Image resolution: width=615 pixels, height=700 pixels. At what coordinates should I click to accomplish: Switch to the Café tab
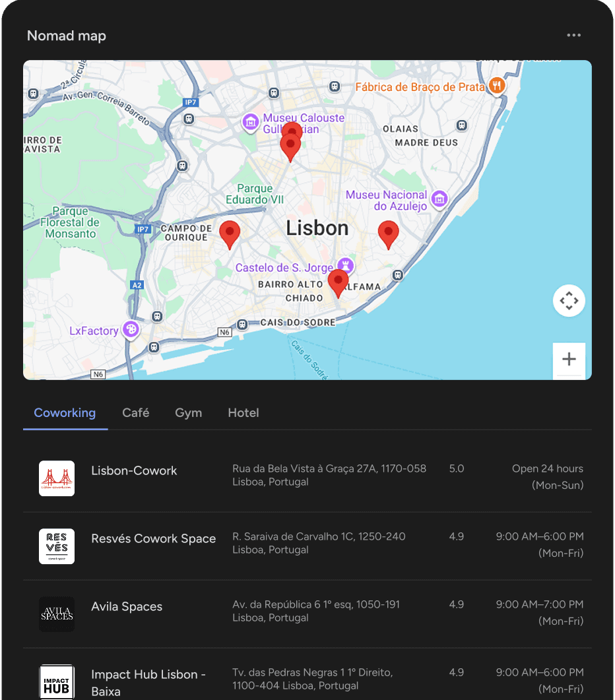135,413
